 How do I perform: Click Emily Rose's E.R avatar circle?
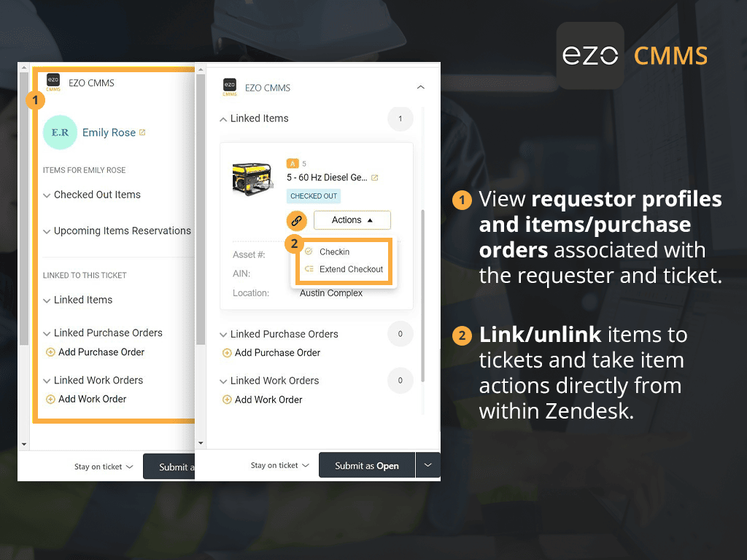[x=60, y=132]
